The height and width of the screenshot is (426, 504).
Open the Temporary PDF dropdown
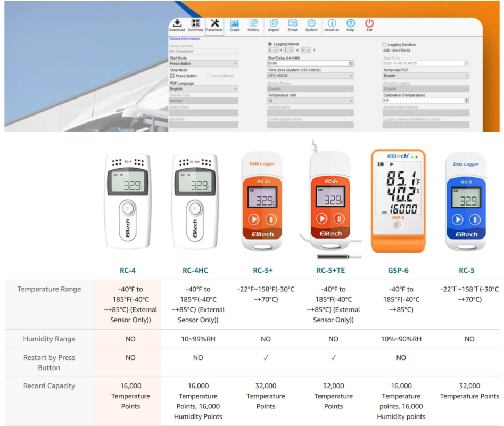click(425, 76)
